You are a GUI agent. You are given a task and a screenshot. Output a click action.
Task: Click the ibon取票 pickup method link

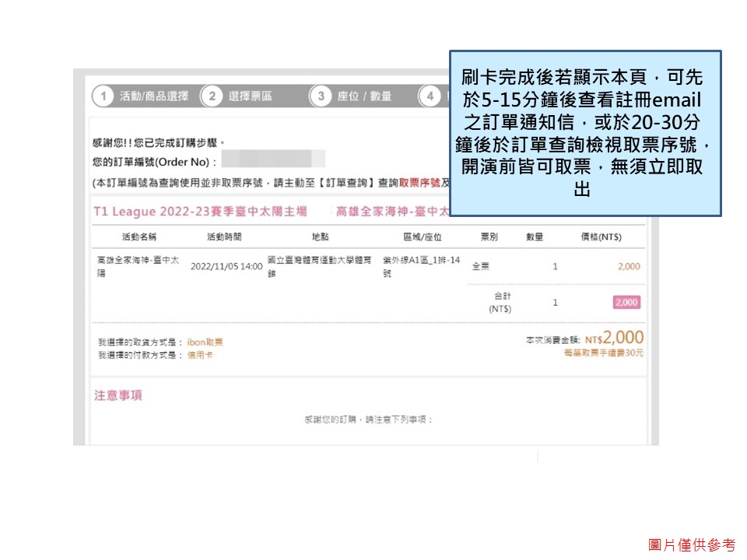pyautogui.click(x=205, y=342)
